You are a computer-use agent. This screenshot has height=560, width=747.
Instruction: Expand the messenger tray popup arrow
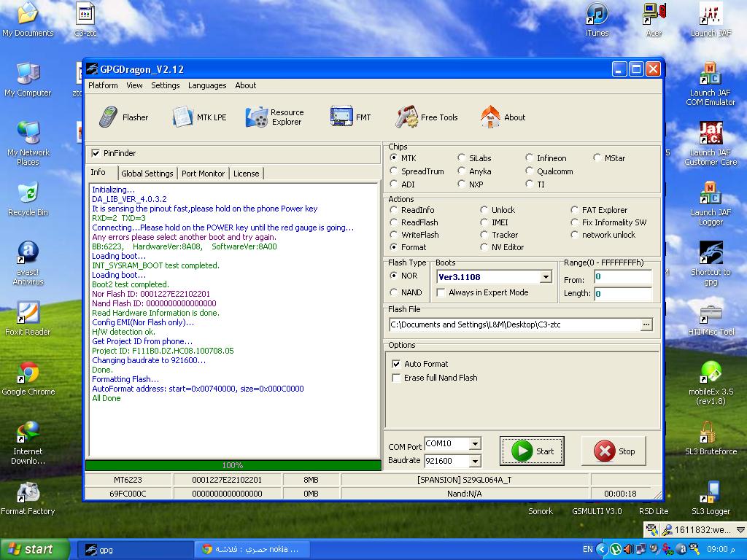[x=740, y=529]
